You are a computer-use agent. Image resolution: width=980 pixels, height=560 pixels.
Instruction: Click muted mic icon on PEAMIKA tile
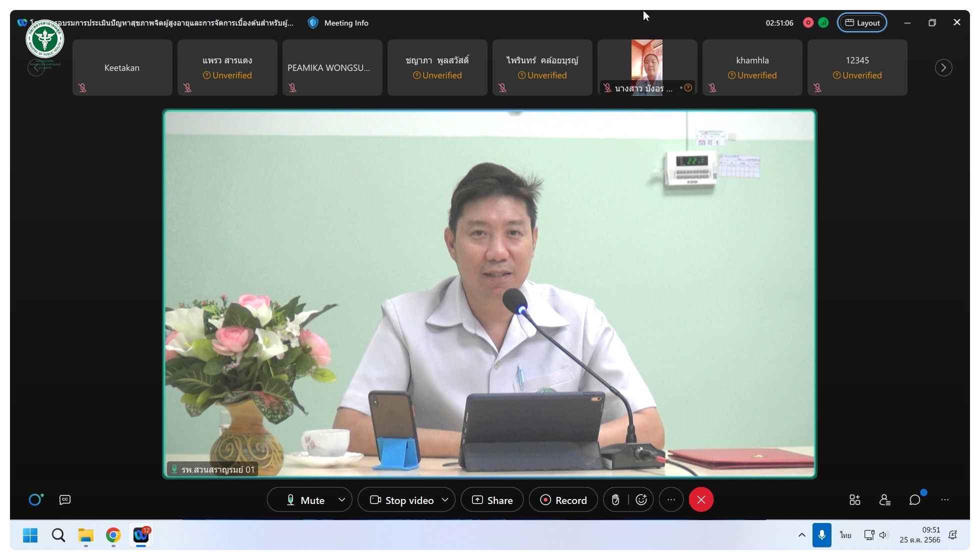pos(292,88)
